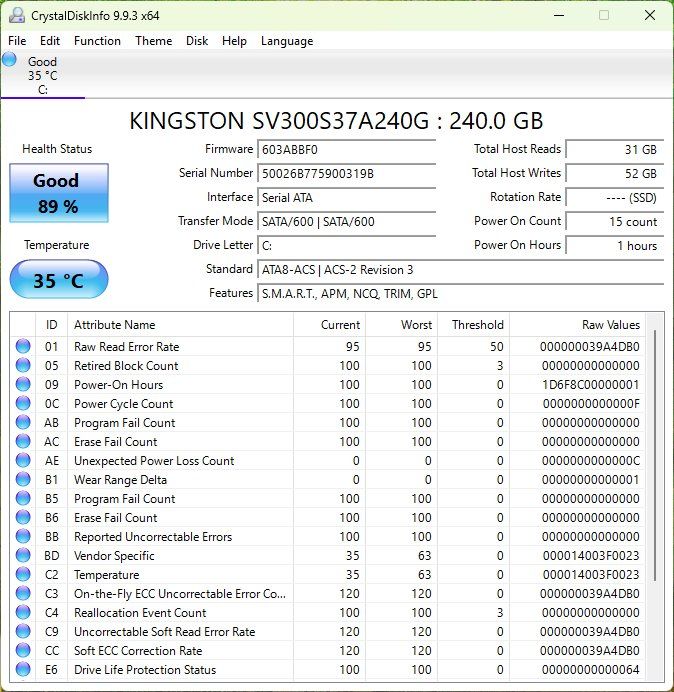Click status orb beside Wear Range Delta
The height and width of the screenshot is (692, 674).
coord(23,479)
